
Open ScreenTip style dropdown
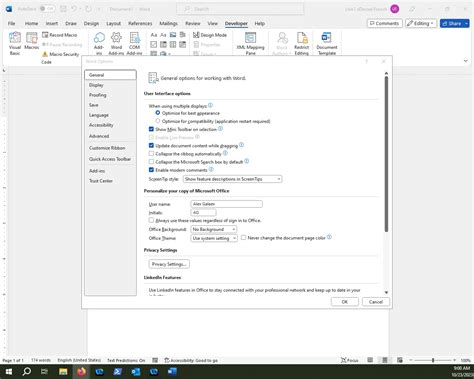[x=232, y=179]
